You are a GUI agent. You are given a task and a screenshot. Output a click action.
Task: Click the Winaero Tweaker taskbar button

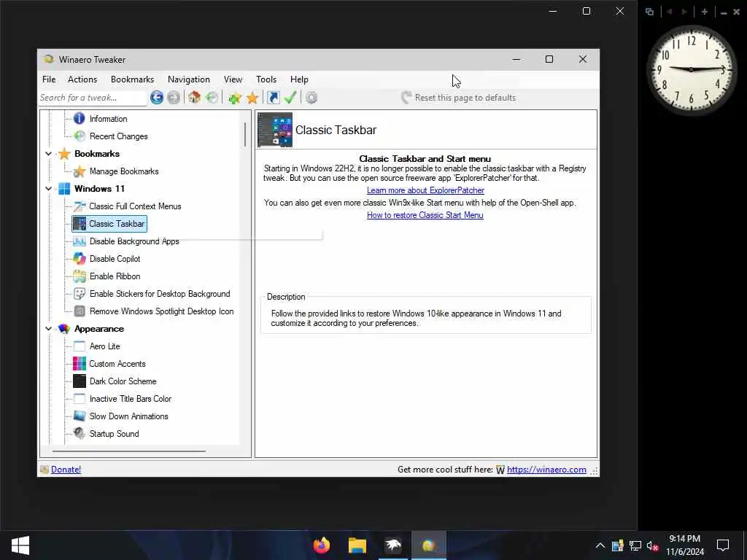[x=429, y=545]
